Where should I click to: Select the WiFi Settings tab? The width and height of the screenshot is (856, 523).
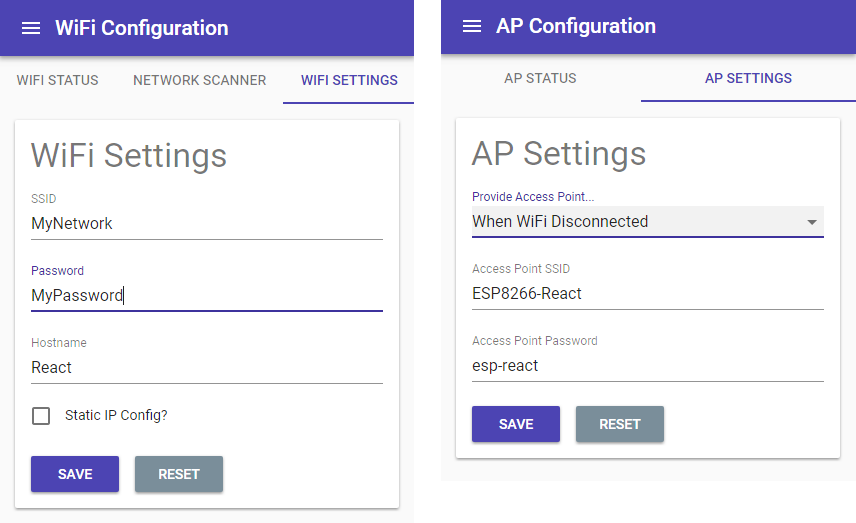point(349,80)
